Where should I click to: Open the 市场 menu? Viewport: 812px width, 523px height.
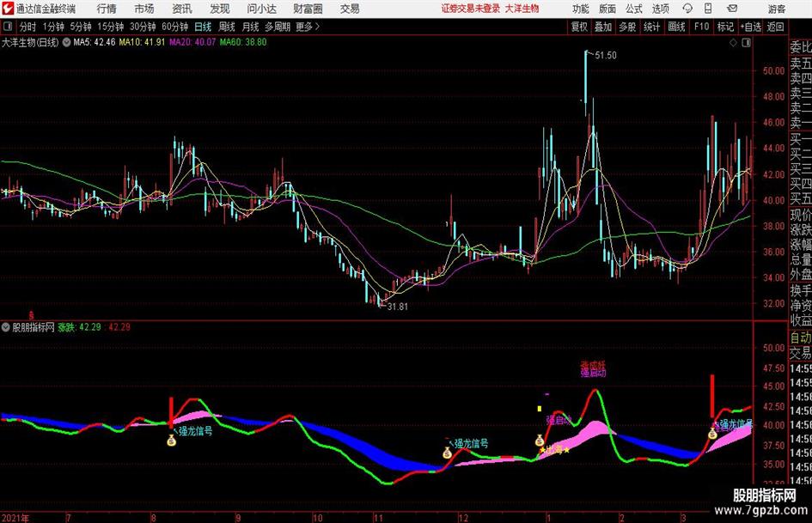click(144, 9)
